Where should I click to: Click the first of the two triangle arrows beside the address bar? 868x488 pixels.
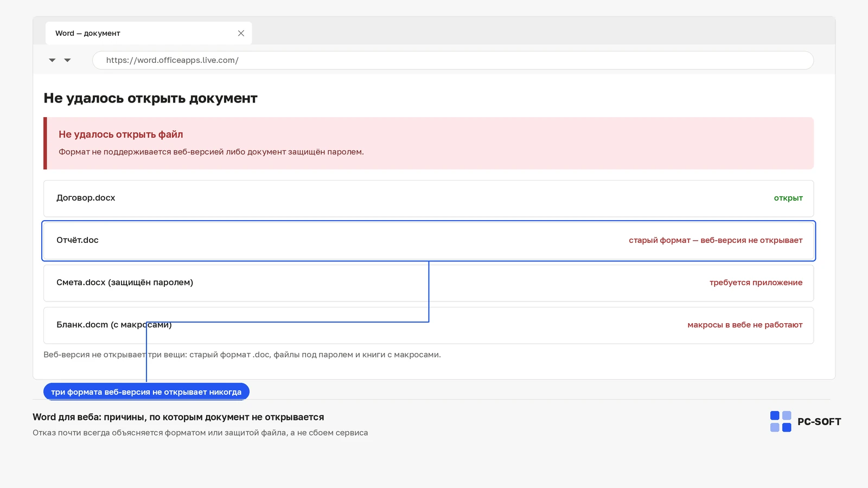pos(52,60)
